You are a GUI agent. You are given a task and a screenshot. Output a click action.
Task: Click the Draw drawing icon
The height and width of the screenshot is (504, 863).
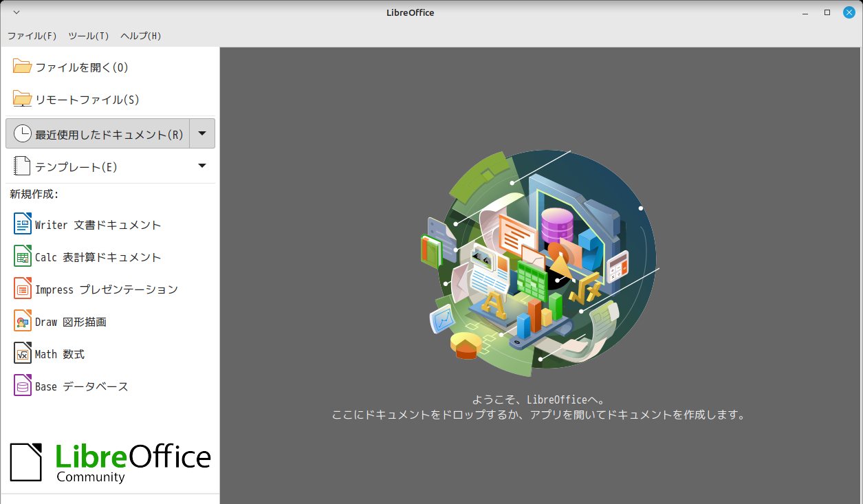click(x=23, y=322)
